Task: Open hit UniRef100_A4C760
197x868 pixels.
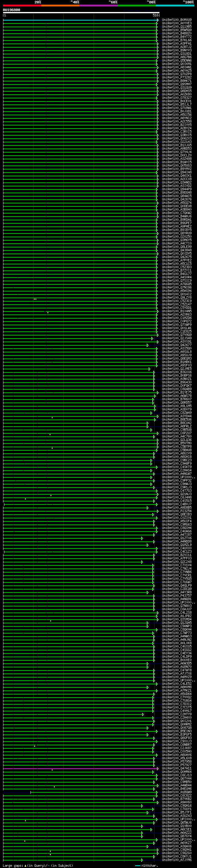Action: pyautogui.click(x=177, y=436)
